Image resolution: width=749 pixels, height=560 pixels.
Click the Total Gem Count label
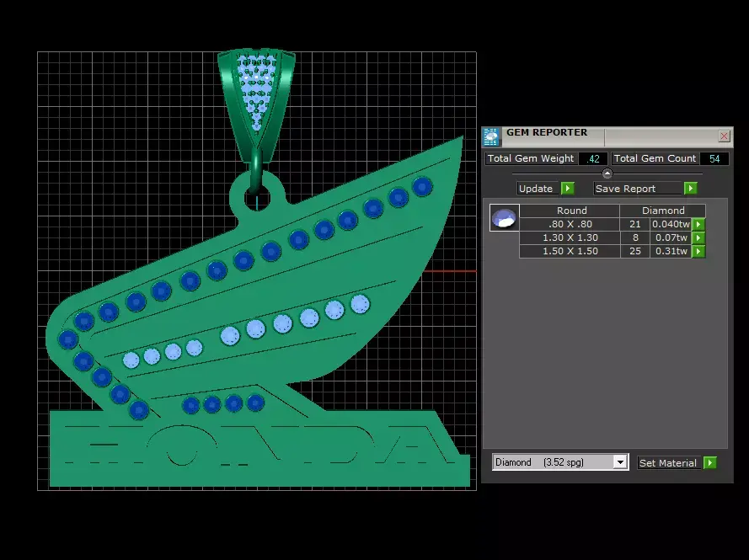pos(655,158)
